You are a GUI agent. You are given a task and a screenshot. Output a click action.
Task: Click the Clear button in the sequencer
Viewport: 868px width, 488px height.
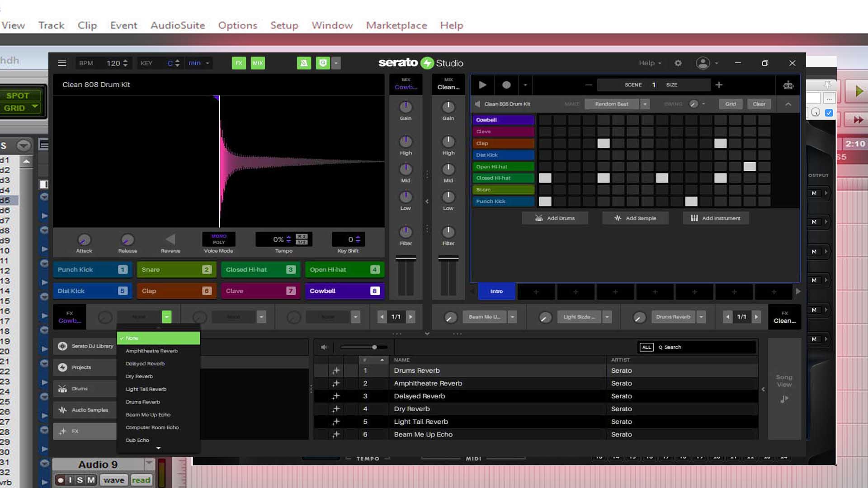pos(759,104)
